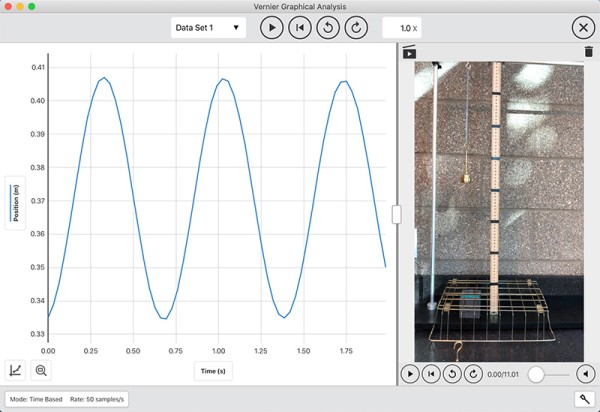Open the Position (m) axis label menu
Screen dimensions: 600x412
pyautogui.click(x=14, y=203)
